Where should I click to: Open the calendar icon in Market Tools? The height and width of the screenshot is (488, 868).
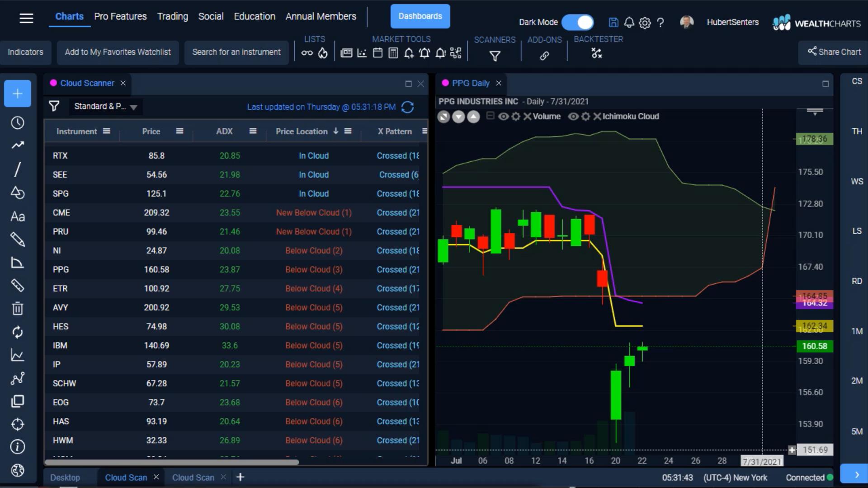tap(377, 53)
